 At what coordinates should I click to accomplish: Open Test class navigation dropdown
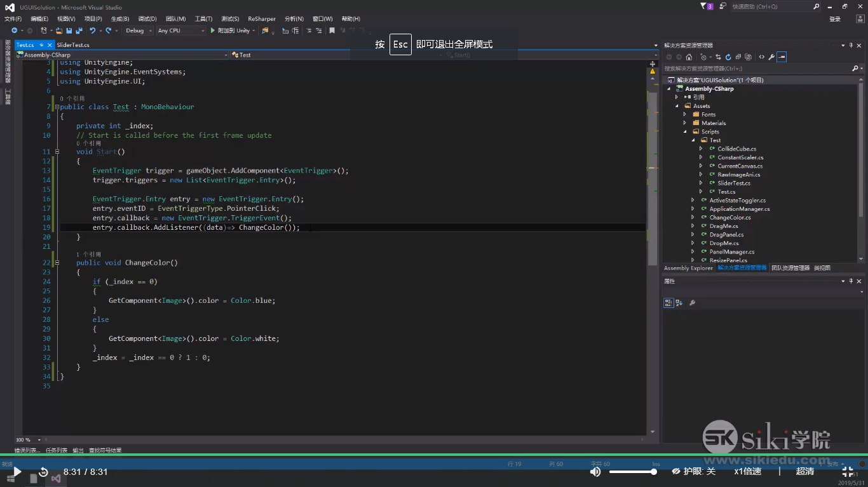444,55
